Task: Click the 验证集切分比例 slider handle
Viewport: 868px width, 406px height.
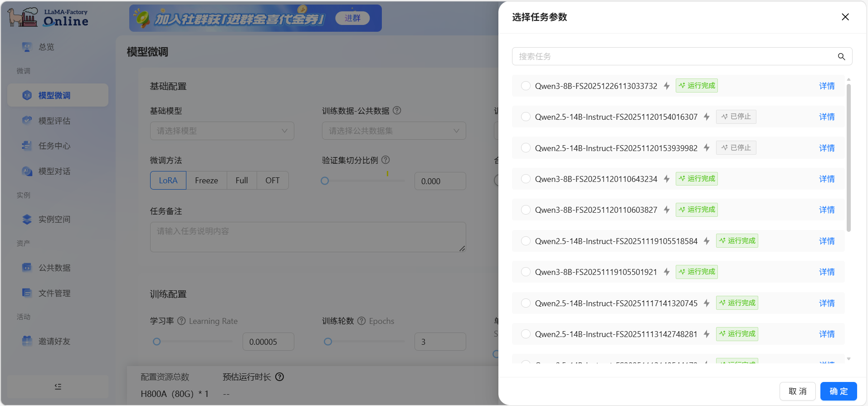Action: tap(325, 181)
